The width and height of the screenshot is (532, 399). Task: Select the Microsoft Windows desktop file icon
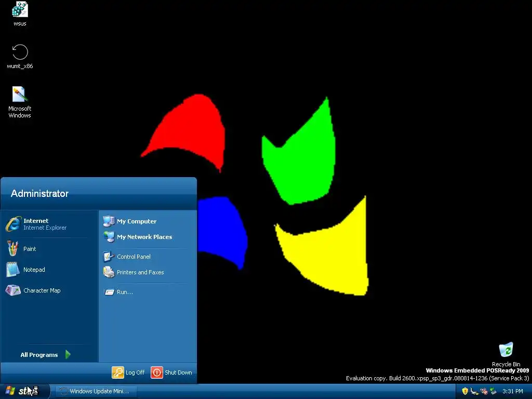(x=20, y=95)
